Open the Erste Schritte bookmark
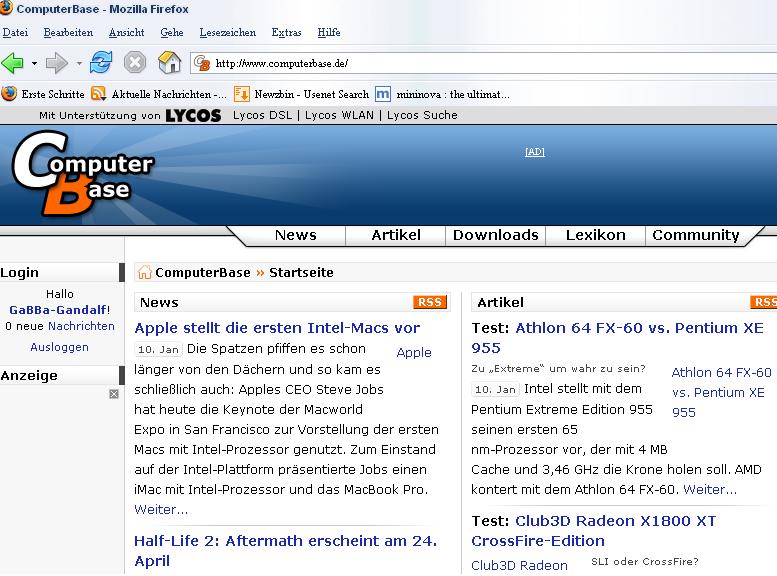Screen dimensions: 777x576 [43, 94]
